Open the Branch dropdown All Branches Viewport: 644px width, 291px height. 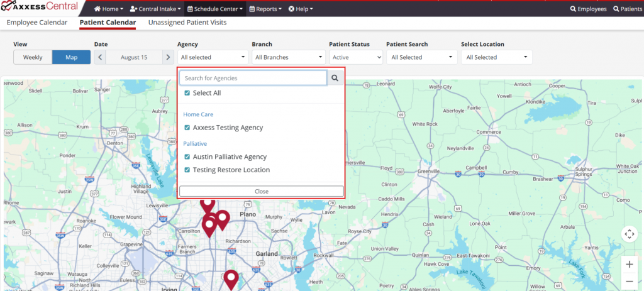coord(288,57)
